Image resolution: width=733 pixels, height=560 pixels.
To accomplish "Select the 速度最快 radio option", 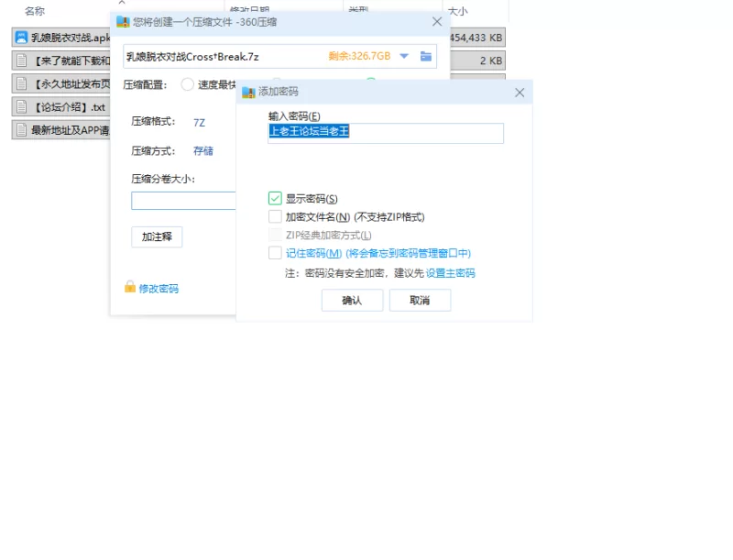I will tap(188, 84).
